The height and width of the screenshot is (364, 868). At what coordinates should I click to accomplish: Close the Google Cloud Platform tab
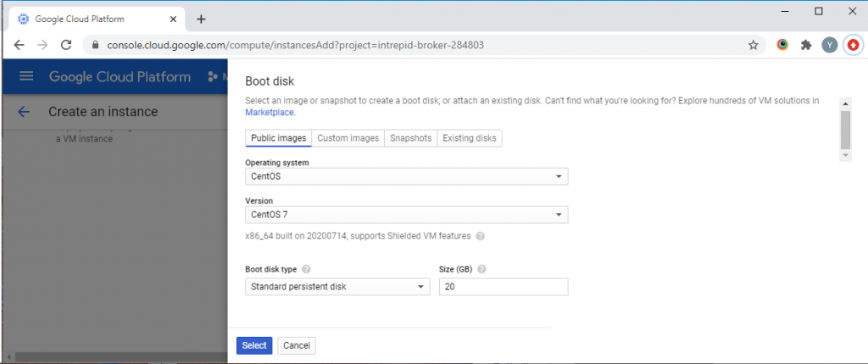click(x=173, y=19)
